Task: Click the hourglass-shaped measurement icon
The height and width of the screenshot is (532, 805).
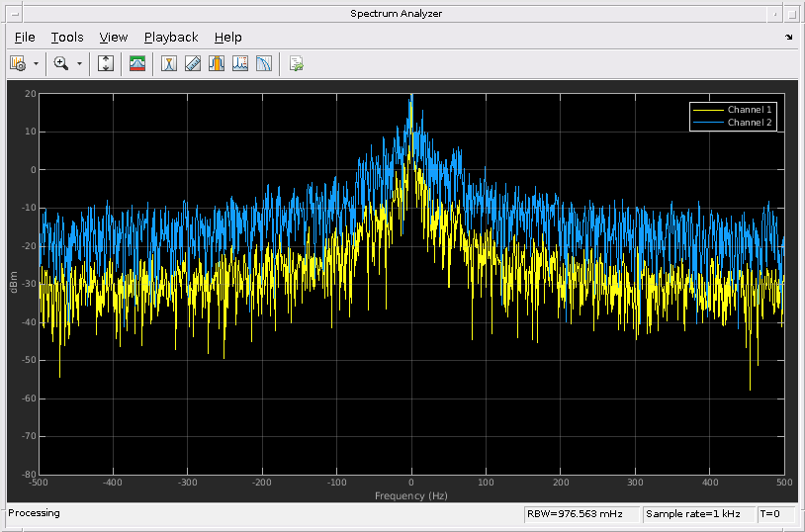Action: click(169, 63)
